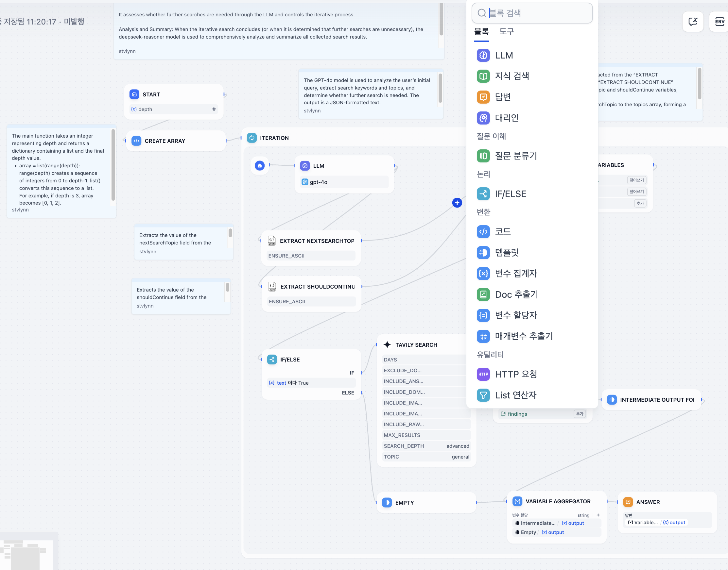This screenshot has height=570, width=728.
Task: Add the 코드 code block
Action: [503, 232]
